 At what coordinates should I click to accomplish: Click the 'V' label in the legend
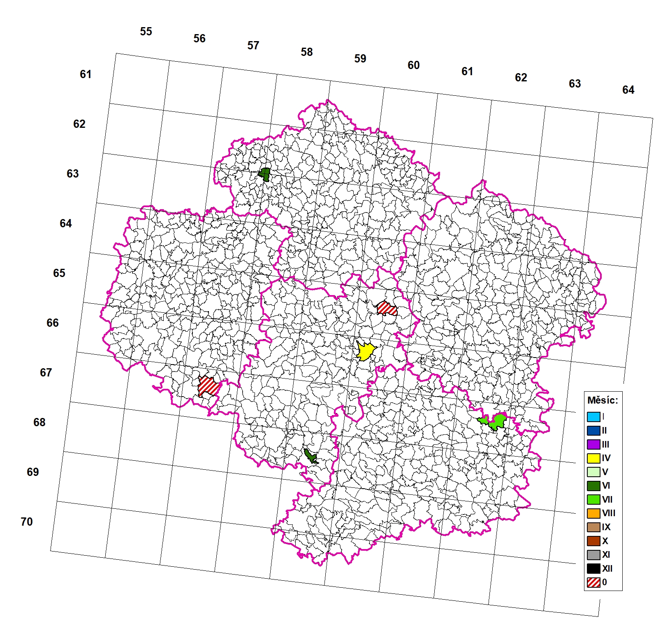[605, 472]
